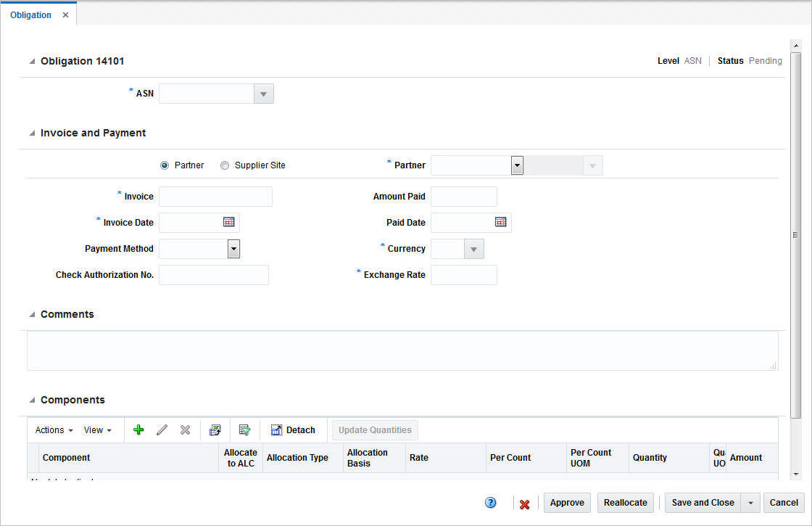
Task: Click the Rate column header
Action: click(446, 458)
